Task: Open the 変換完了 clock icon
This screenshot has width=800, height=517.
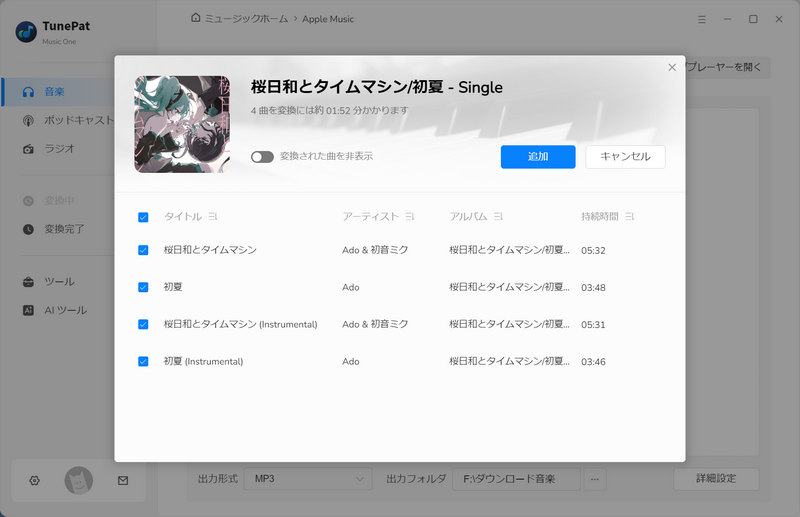Action: pos(29,229)
